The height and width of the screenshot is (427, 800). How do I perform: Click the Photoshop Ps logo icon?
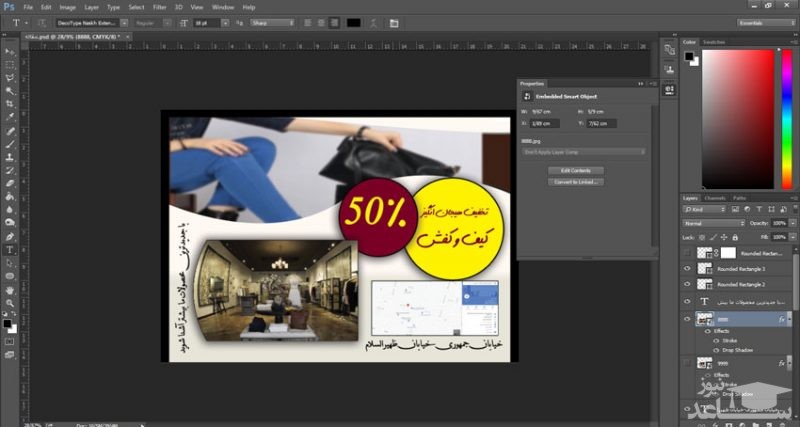[9, 7]
